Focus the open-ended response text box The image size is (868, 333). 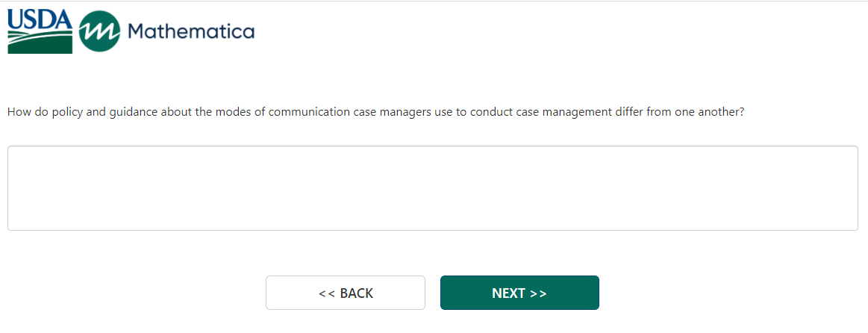pyautogui.click(x=433, y=188)
